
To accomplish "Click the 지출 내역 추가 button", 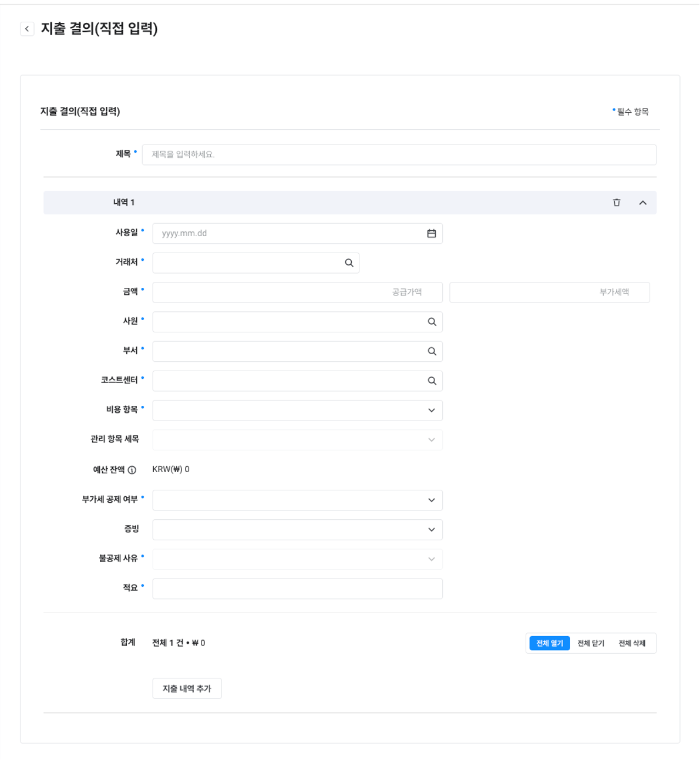I will pyautogui.click(x=187, y=688).
